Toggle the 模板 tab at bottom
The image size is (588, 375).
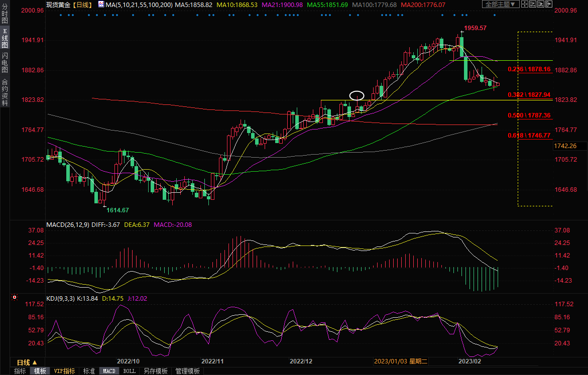(40, 371)
